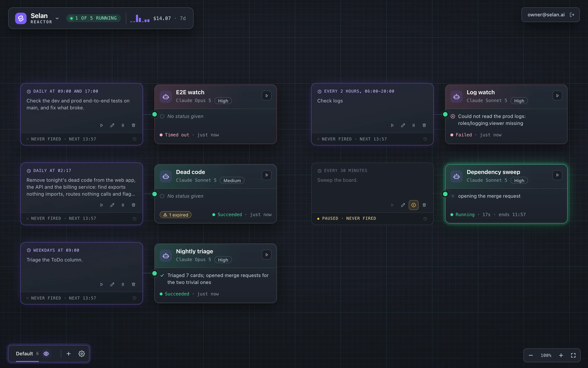Open the 1 expired warning badge

pyautogui.click(x=175, y=215)
